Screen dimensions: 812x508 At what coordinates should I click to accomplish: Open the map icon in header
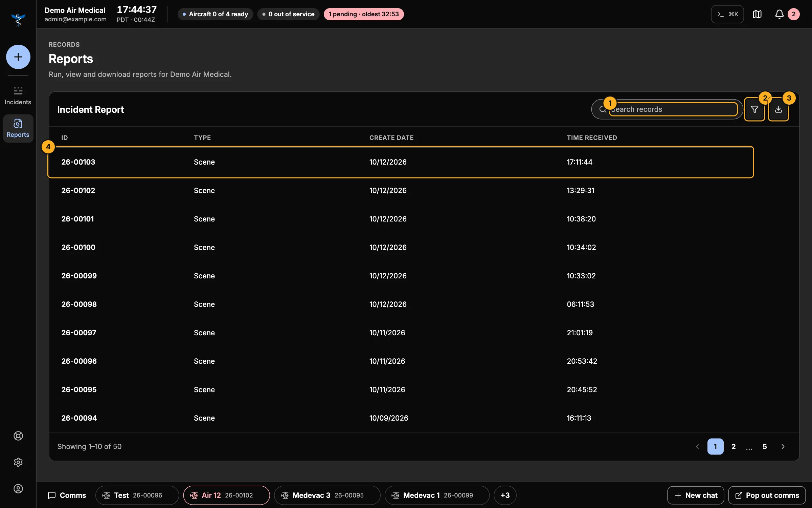click(757, 14)
